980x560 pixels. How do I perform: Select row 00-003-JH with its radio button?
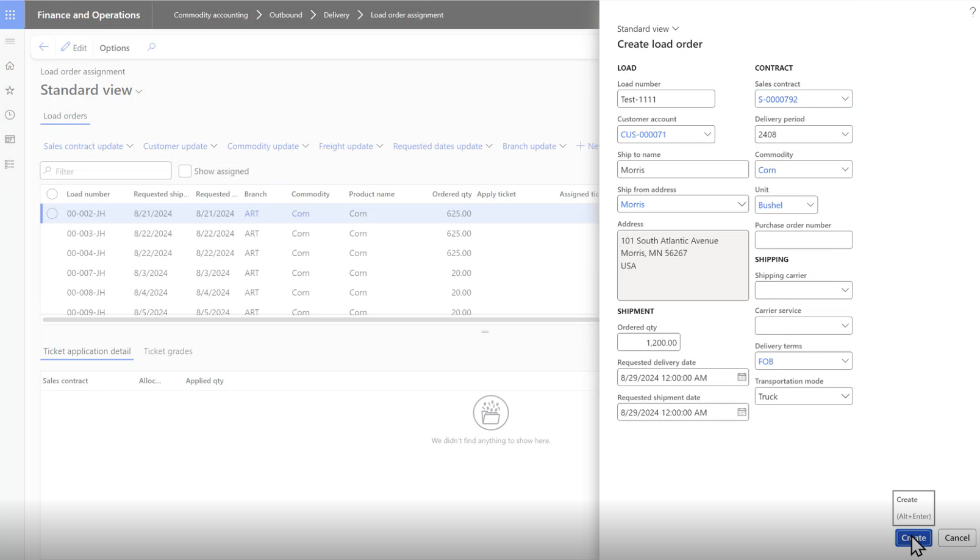[x=52, y=233]
